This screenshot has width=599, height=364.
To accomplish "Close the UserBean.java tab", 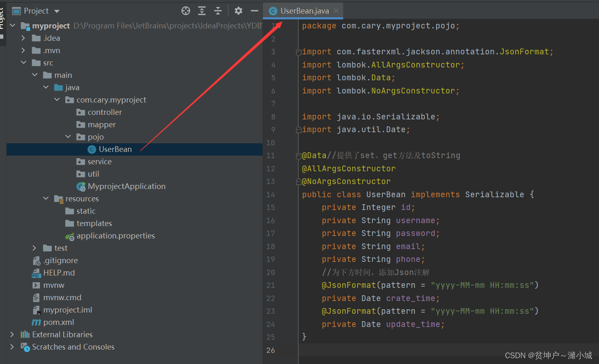I will click(336, 11).
